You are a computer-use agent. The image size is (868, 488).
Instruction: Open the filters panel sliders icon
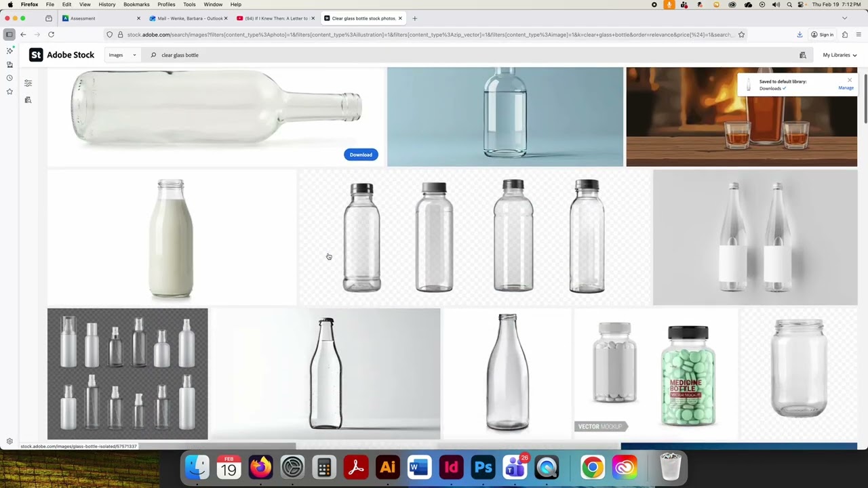(x=28, y=83)
